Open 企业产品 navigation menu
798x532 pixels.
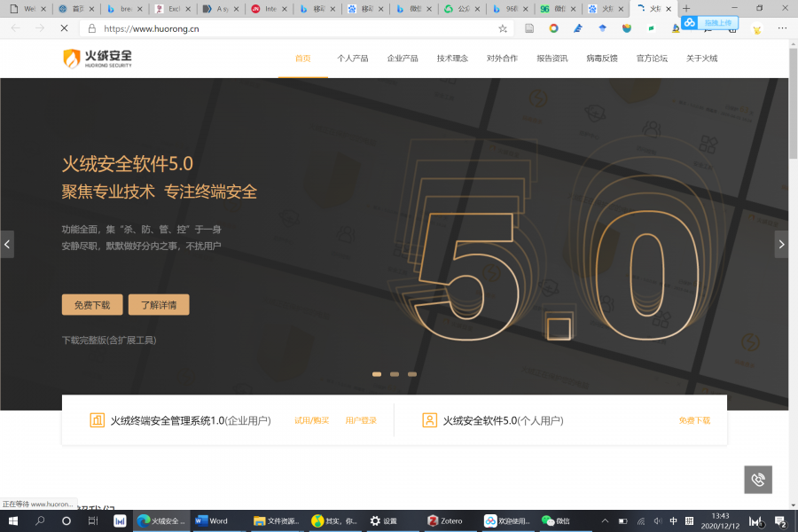pyautogui.click(x=402, y=59)
